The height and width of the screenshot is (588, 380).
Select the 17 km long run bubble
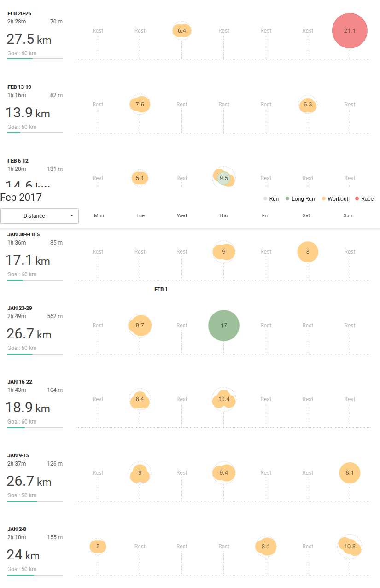click(224, 326)
